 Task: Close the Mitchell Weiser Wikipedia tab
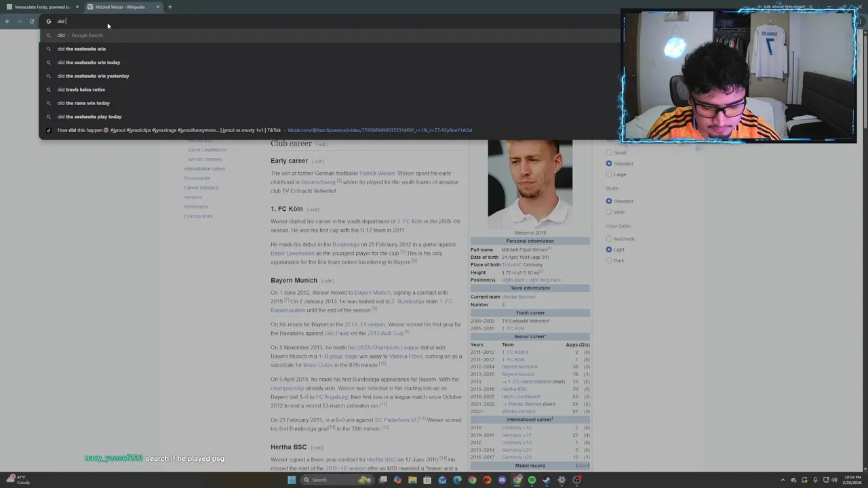(158, 7)
